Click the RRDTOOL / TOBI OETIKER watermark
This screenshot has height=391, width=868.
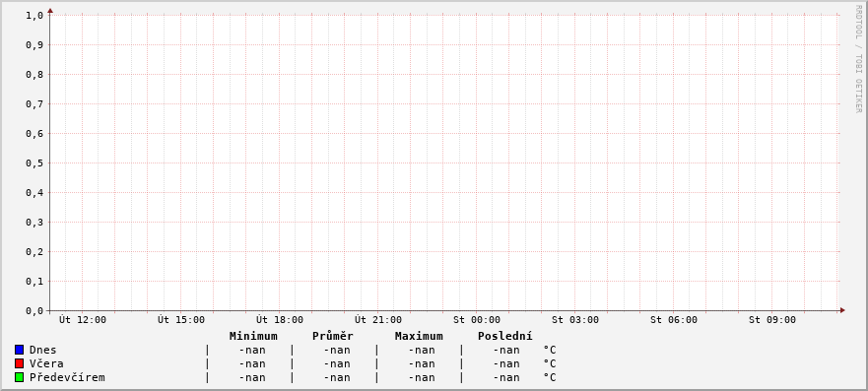858,59
